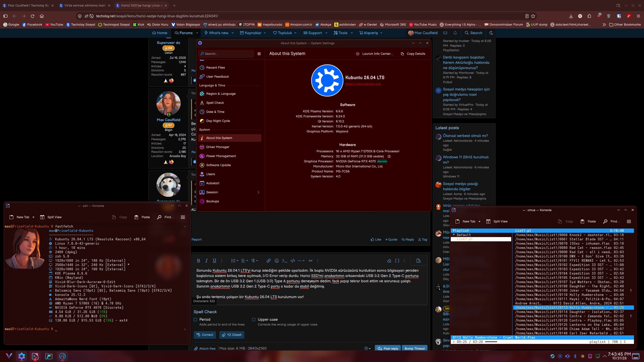
Task: Preview the reply with the page-magnifier icon
Action: click(419, 261)
